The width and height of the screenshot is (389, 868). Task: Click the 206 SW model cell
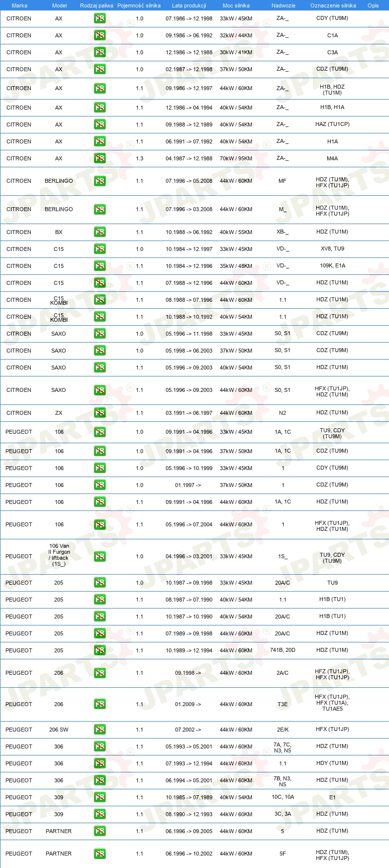(59, 730)
